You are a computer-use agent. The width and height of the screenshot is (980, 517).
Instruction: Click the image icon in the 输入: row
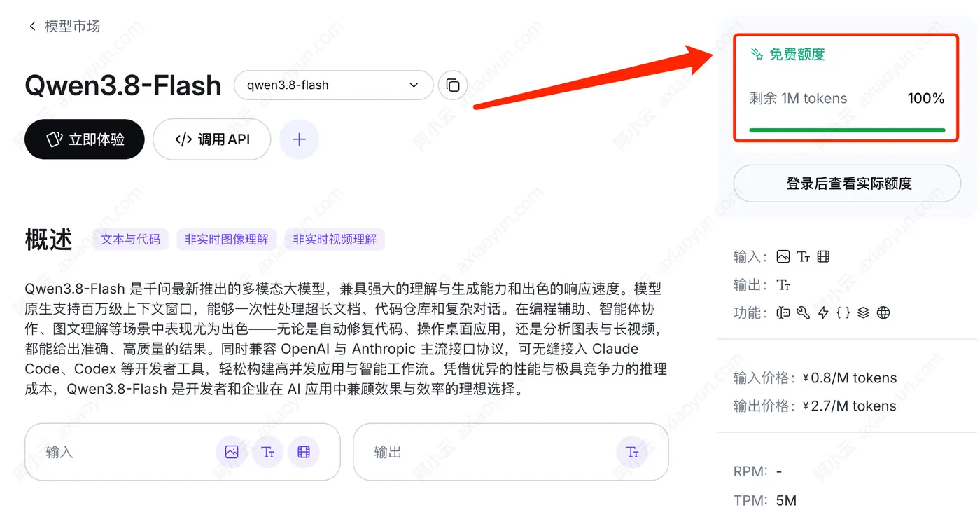[783, 257]
